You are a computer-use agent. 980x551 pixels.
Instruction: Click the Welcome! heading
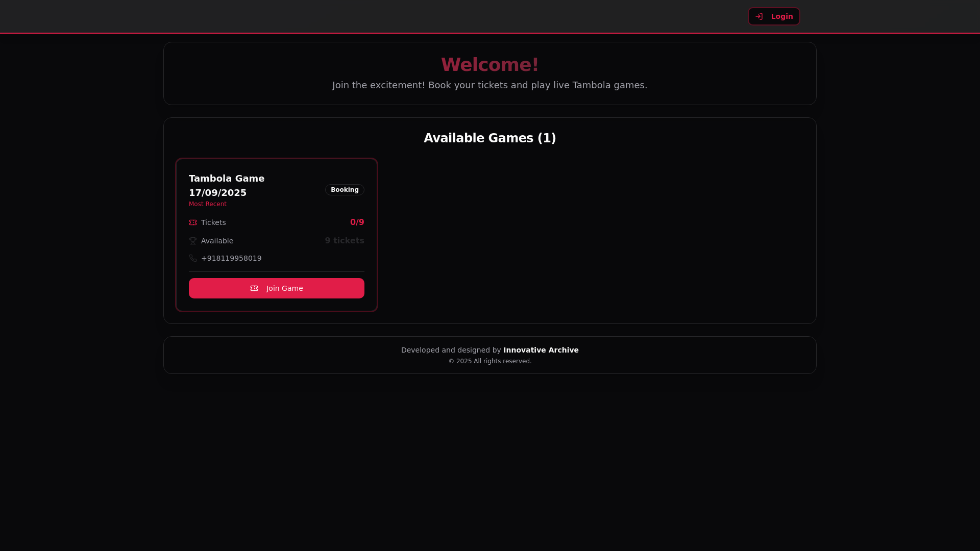[x=490, y=65]
